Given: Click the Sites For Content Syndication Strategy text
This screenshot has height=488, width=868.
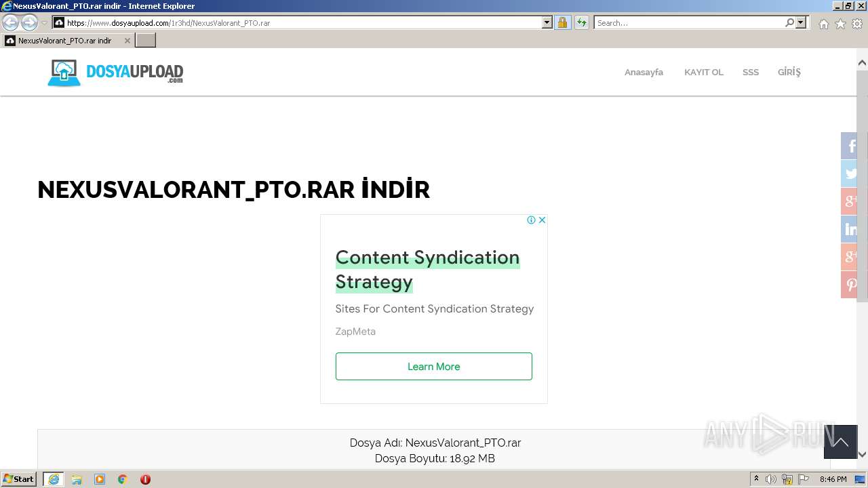Looking at the screenshot, I should 435,308.
